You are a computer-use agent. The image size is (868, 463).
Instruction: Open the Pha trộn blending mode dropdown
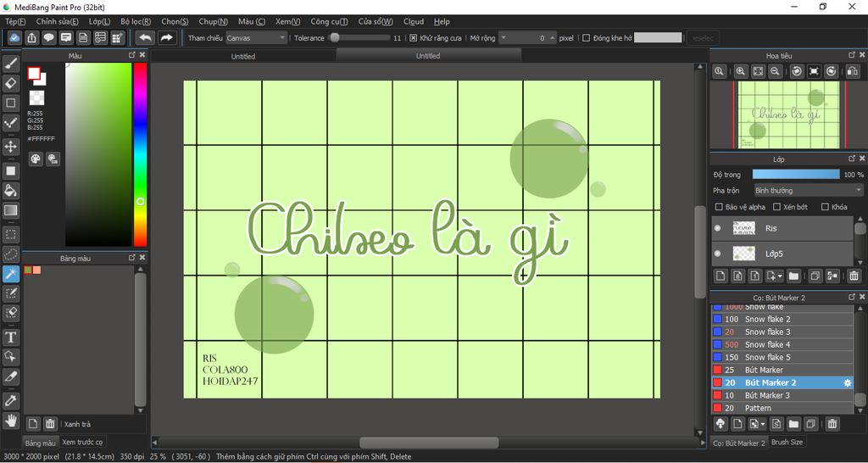[x=808, y=191]
